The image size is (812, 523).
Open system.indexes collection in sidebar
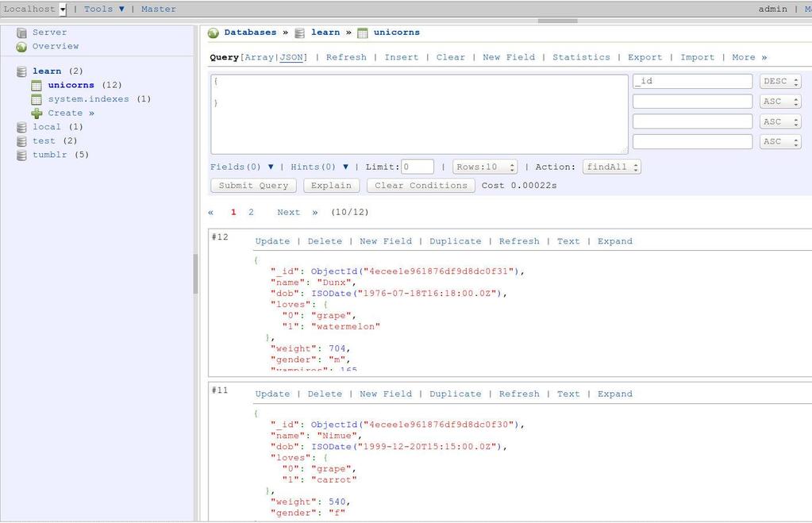click(89, 99)
